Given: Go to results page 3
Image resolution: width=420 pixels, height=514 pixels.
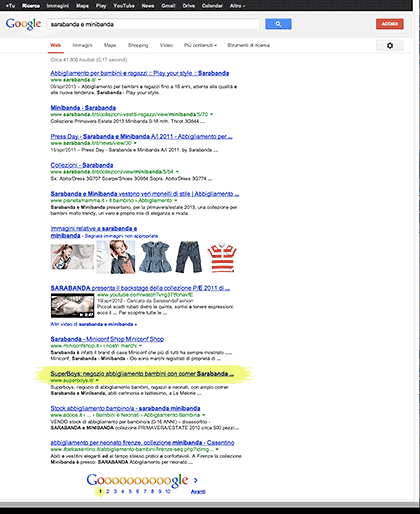Looking at the screenshot, I should pos(115,491).
